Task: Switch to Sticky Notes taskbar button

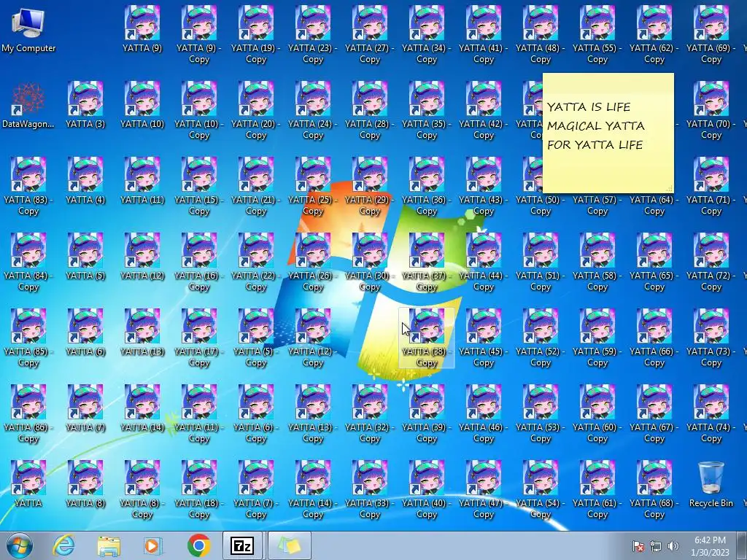Action: pos(290,545)
